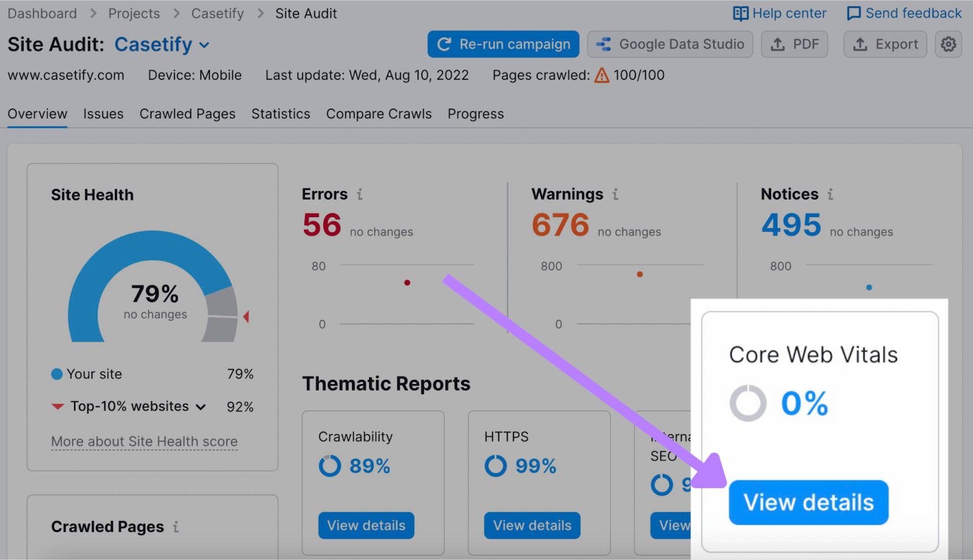Open the Progress tab

[476, 114]
